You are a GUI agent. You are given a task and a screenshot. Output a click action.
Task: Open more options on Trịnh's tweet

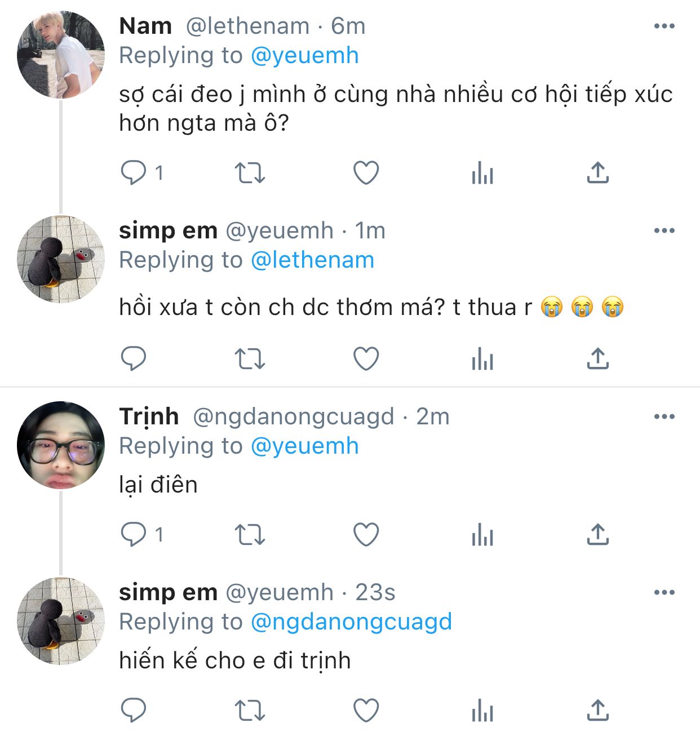664,416
